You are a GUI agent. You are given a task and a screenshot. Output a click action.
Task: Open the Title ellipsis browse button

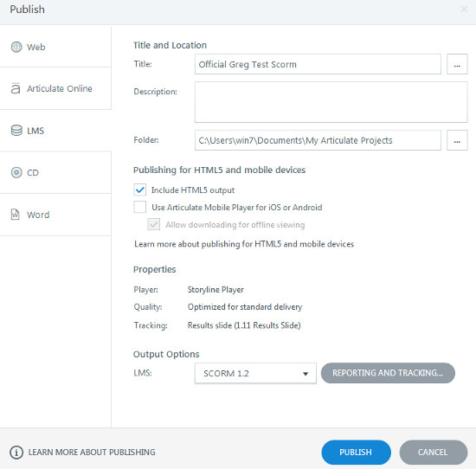[x=457, y=64]
